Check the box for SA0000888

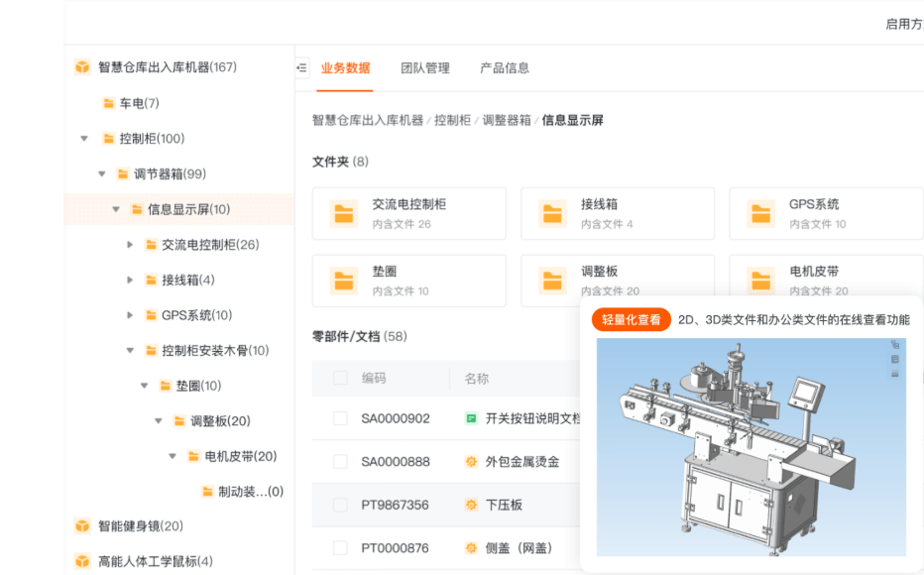[x=340, y=461]
